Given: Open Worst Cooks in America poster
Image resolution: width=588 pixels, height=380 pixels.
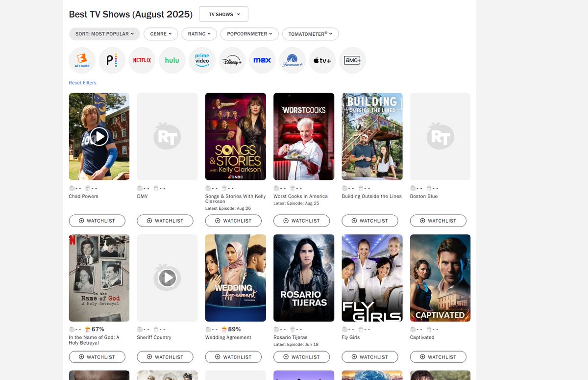Looking at the screenshot, I should pos(304,136).
